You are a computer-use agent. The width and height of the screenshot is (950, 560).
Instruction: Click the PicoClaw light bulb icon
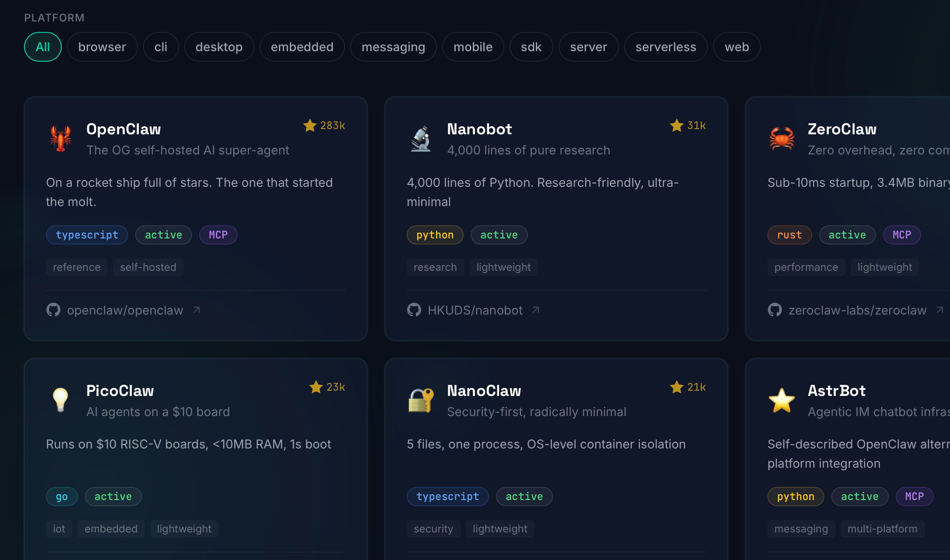[60, 400]
